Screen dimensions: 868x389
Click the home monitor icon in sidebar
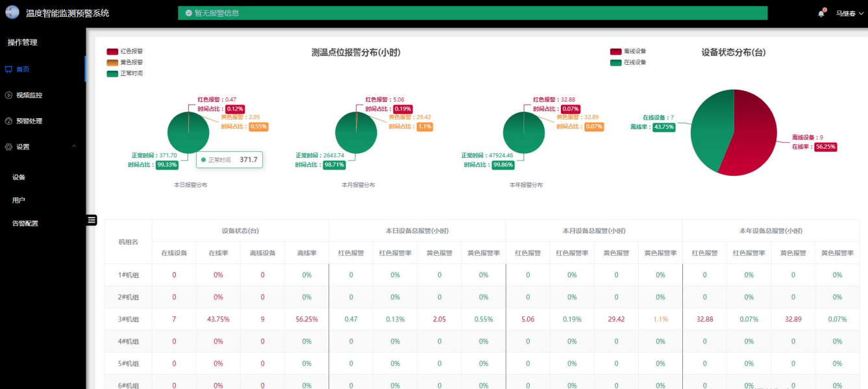pos(8,69)
